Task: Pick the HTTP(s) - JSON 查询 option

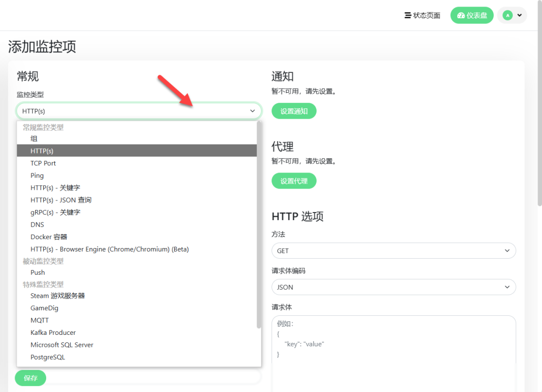Action: tap(61, 200)
